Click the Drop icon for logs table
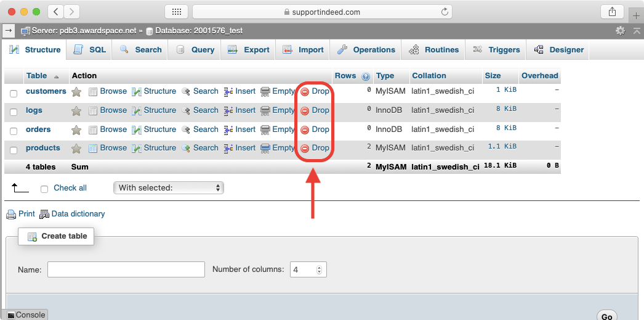 [305, 111]
